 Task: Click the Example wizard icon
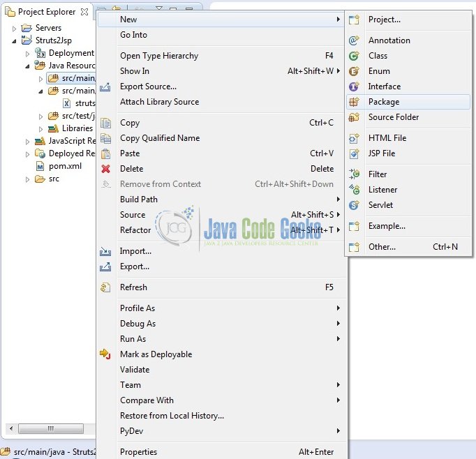(354, 226)
